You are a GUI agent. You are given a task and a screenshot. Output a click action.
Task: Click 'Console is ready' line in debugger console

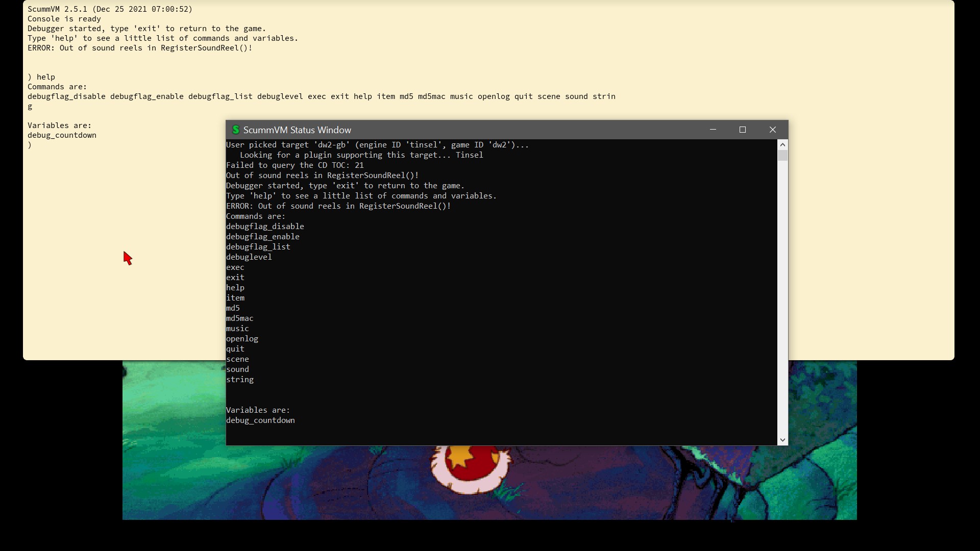pos(64,19)
